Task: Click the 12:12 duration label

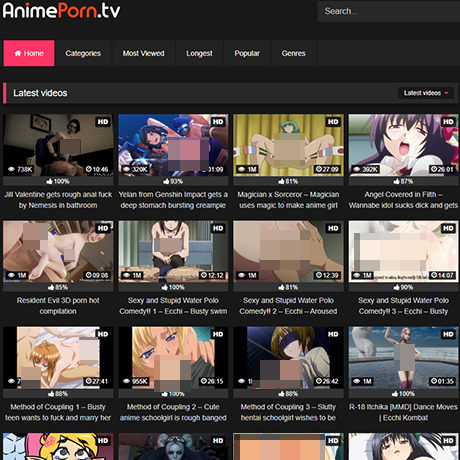Action: point(212,275)
